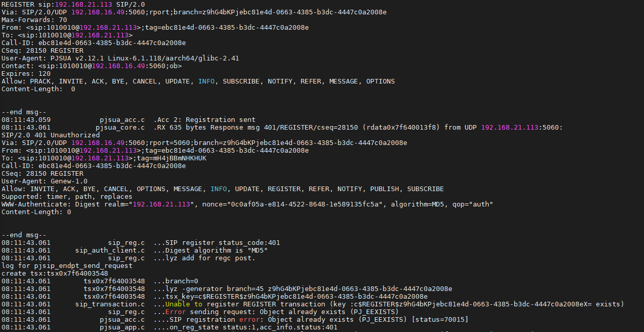Click the magenta realm IP in WWW-Authenticate
The width and height of the screenshot is (644, 332).
[161, 204]
